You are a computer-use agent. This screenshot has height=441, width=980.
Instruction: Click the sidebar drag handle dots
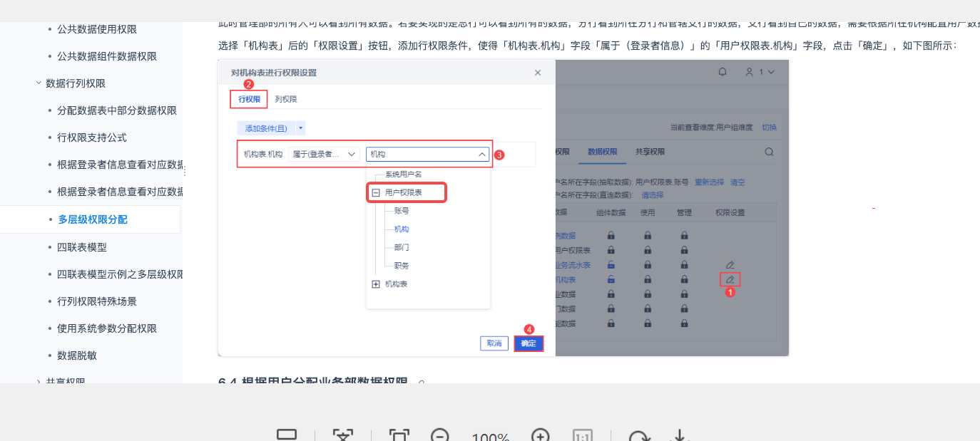point(184,172)
